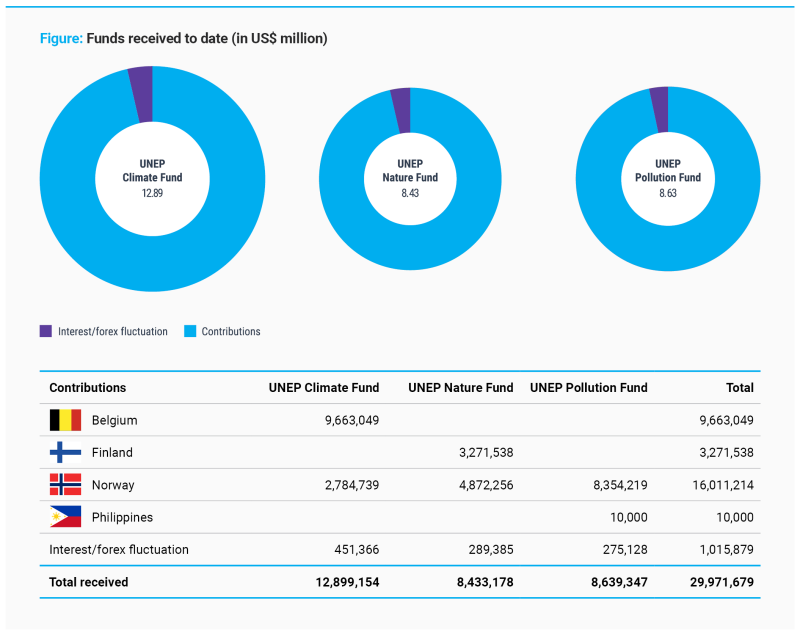800x635 pixels.
Task: Click the interest total 1,015,879
Action: tap(727, 549)
